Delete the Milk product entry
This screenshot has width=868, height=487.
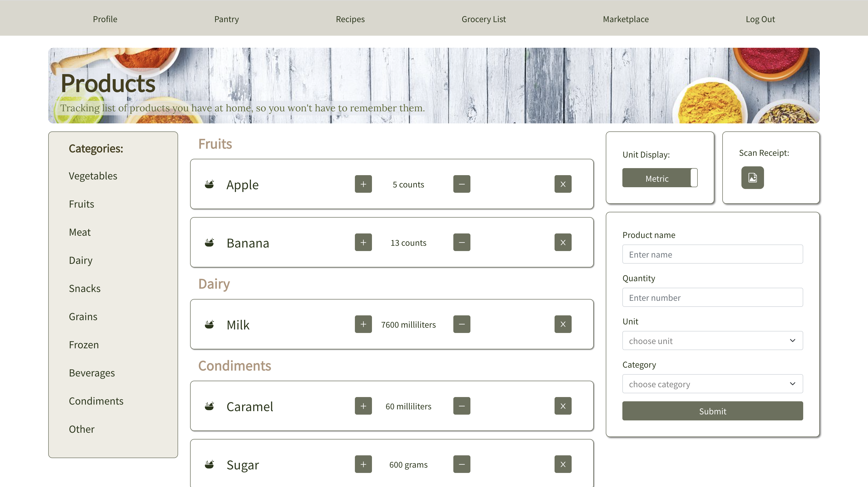(563, 324)
